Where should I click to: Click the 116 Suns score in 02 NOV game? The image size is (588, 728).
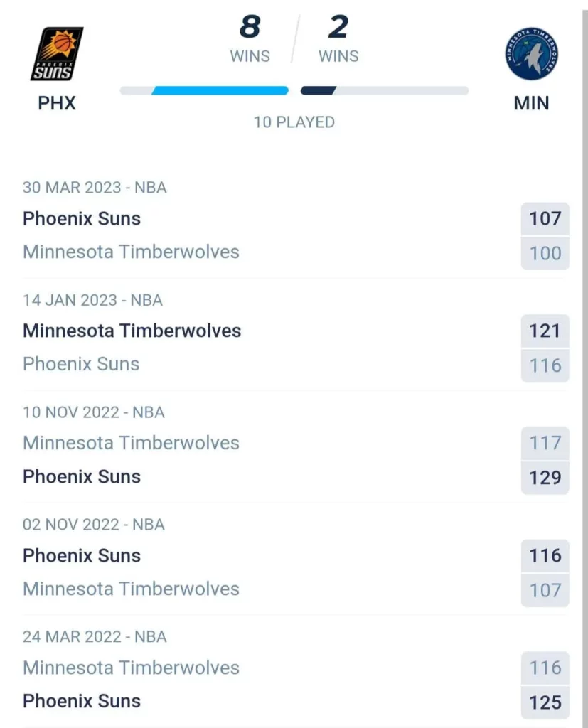545,556
